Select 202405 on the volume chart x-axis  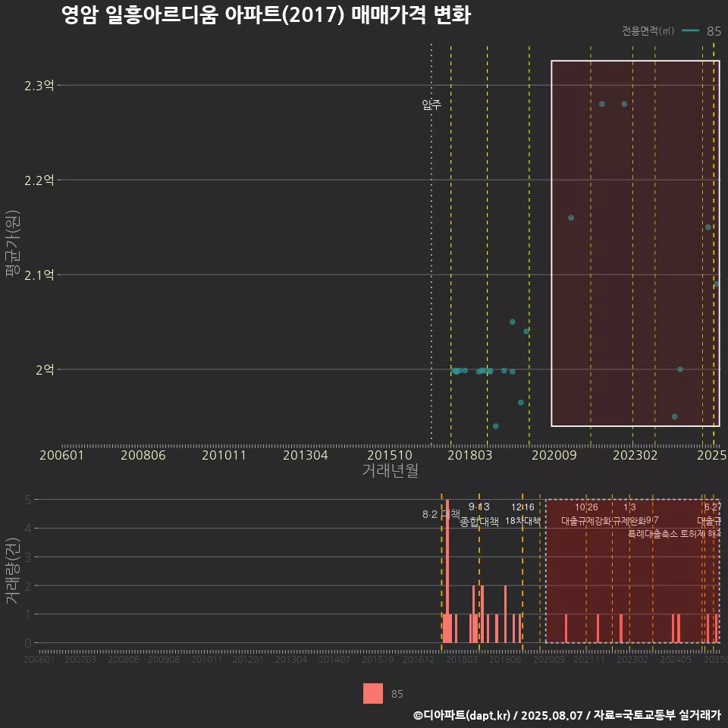pyautogui.click(x=676, y=659)
